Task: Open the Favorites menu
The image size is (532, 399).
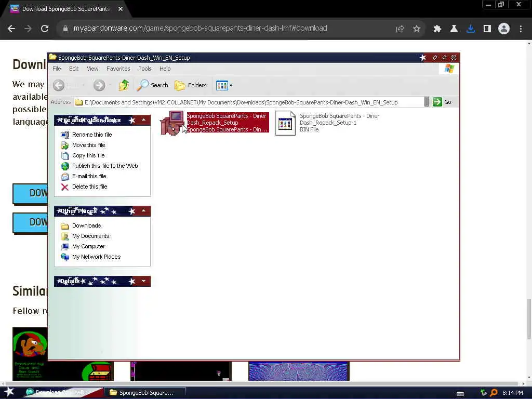Action: pos(118,69)
